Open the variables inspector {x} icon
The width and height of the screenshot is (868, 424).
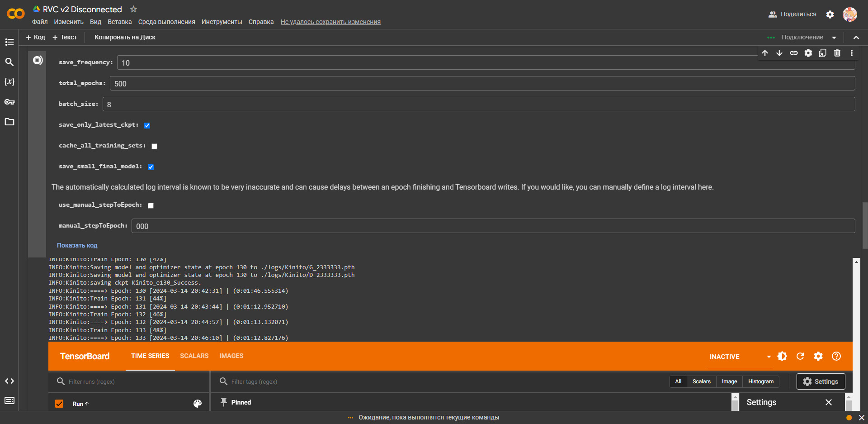(x=9, y=82)
